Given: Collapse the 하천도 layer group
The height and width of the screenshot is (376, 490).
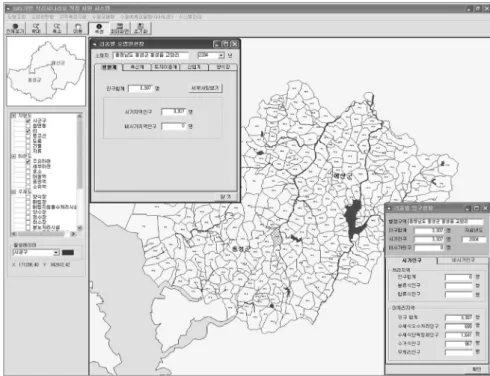Looking at the screenshot, I should coord(14,156).
